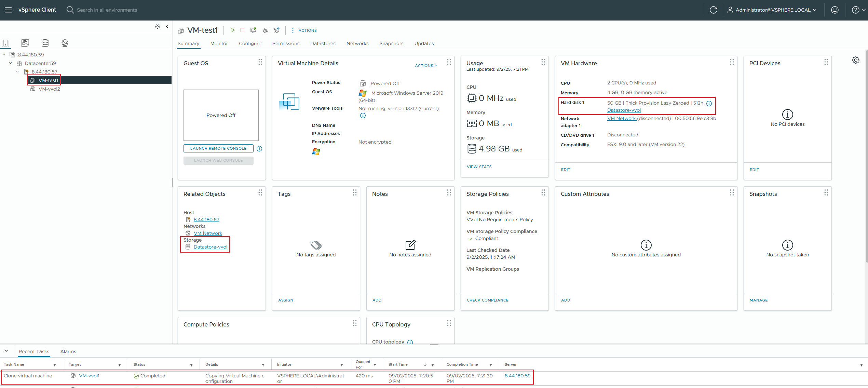
Task: Click into the global search field
Action: 107,10
